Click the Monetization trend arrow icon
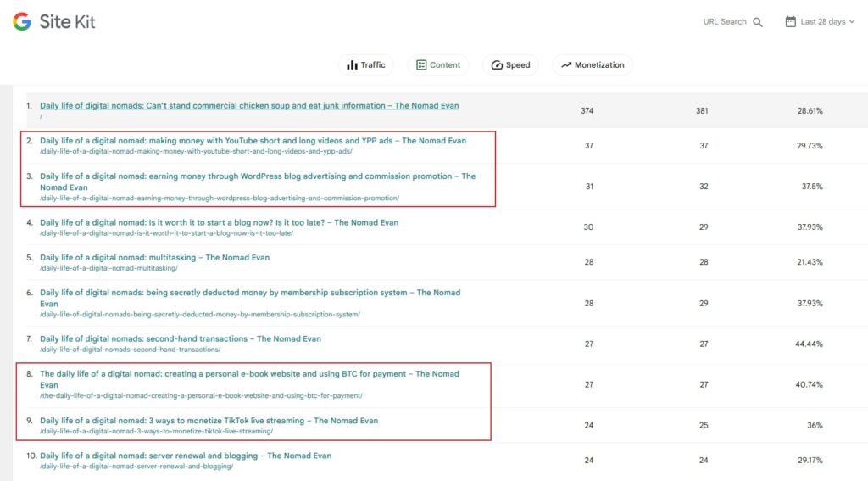 click(x=565, y=65)
